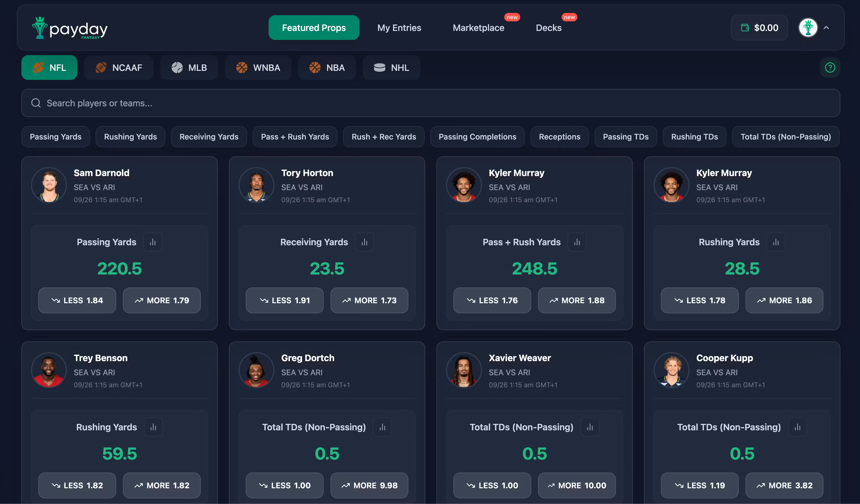Select the NHL league button
The width and height of the screenshot is (860, 504).
(x=391, y=67)
